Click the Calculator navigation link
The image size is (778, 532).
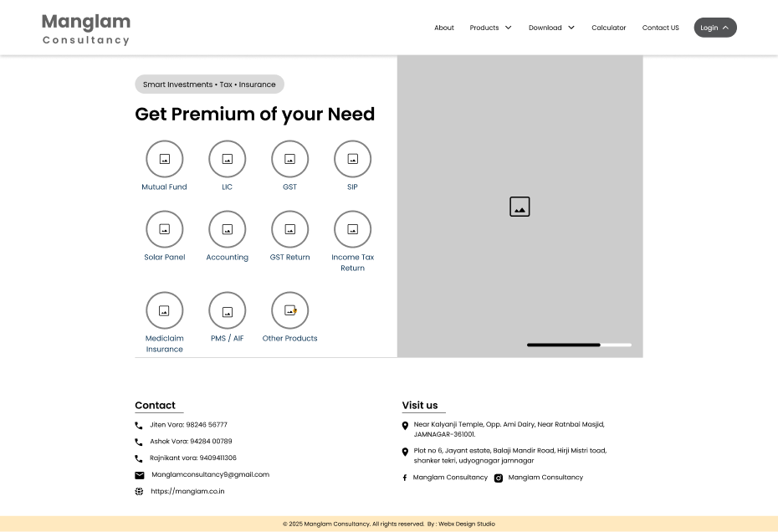tap(609, 28)
